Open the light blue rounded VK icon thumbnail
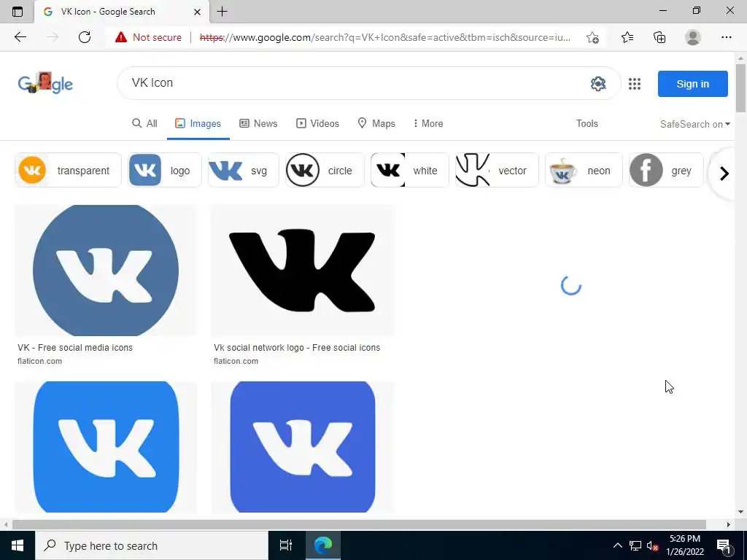The image size is (747, 560). coord(106,447)
